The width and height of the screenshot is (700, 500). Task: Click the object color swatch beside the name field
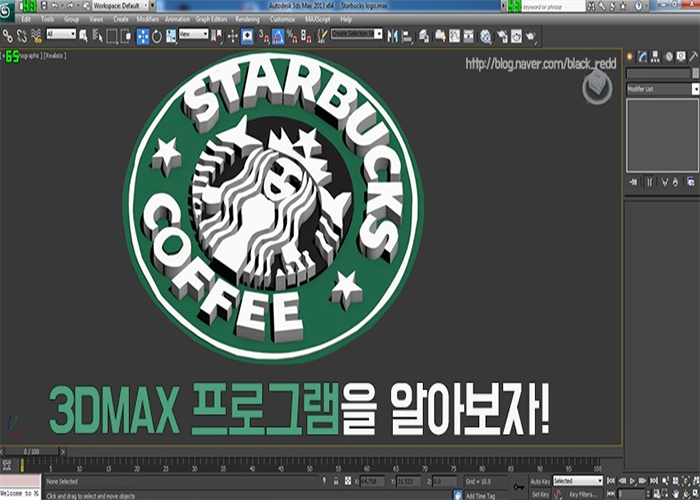[696, 73]
